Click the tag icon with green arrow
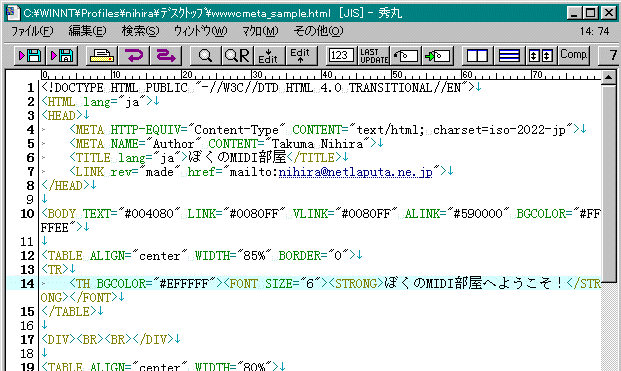The image size is (621, 371). [438, 56]
